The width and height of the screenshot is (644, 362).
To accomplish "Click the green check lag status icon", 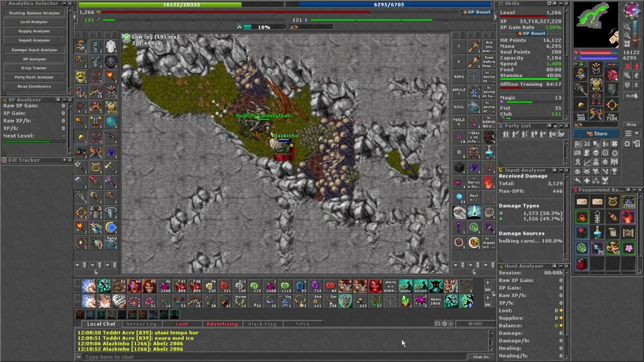I will tap(127, 37).
